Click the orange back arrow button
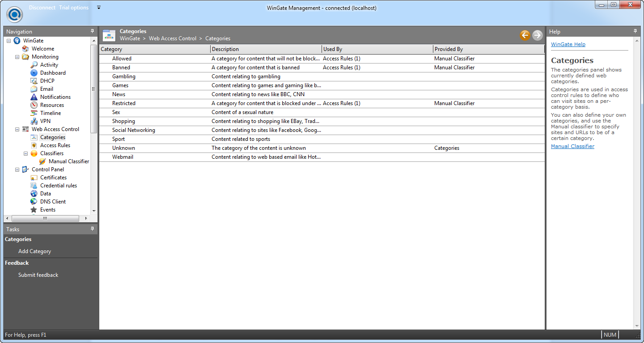Viewport: 644px width, 343px height. 525,35
